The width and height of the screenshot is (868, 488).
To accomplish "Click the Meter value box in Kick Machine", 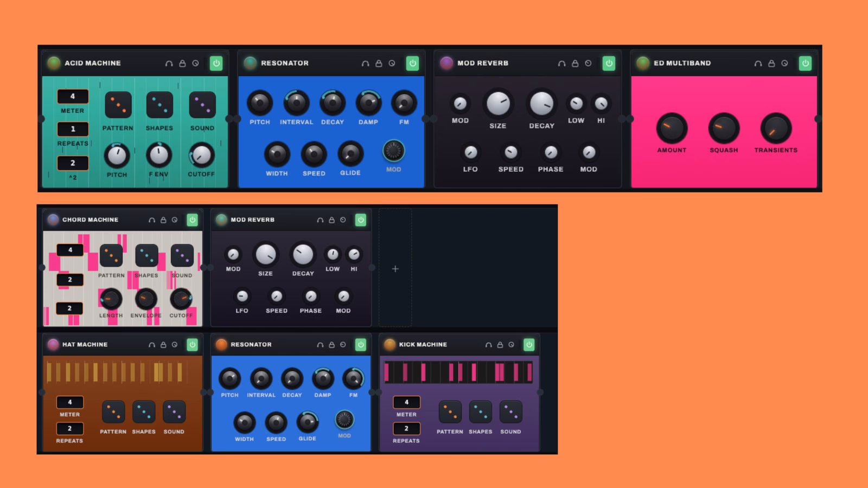I will [406, 402].
